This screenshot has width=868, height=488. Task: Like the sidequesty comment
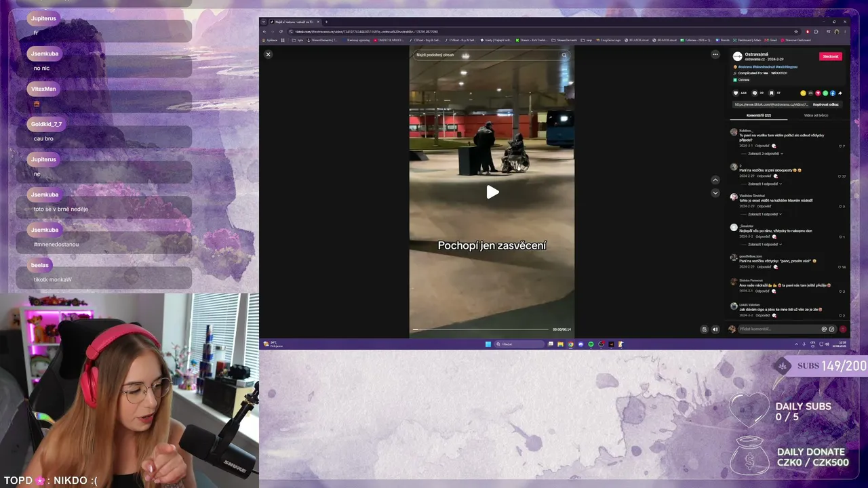pyautogui.click(x=840, y=176)
